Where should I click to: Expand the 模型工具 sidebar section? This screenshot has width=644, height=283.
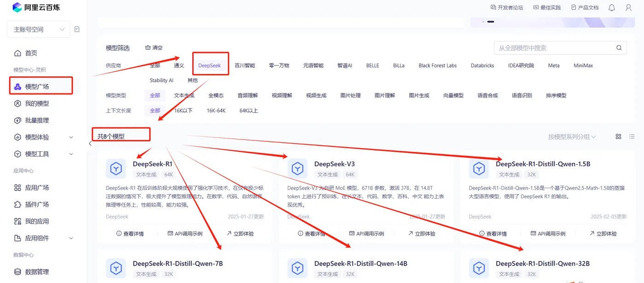click(44, 154)
